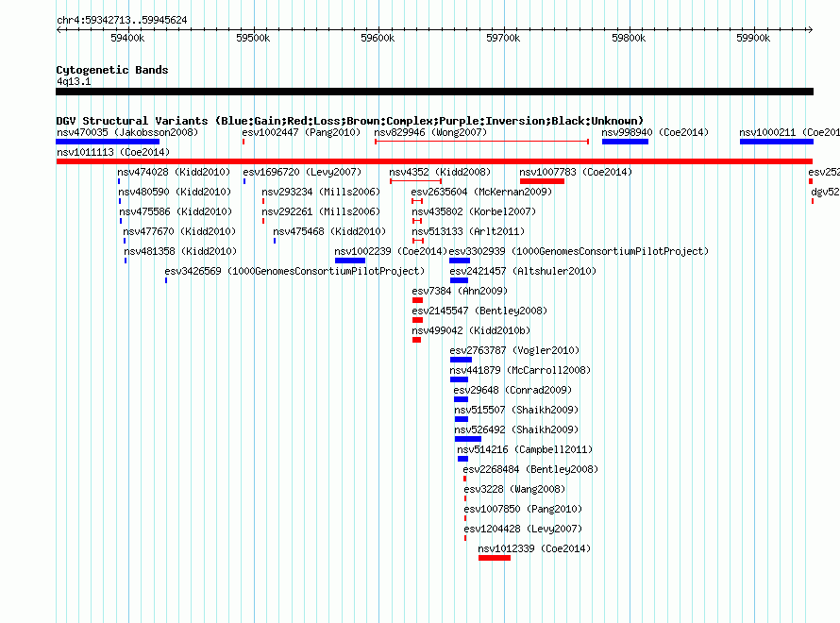Open nsv480590 (Kidd2010) variant
This screenshot has height=623, width=840.
click(x=175, y=192)
